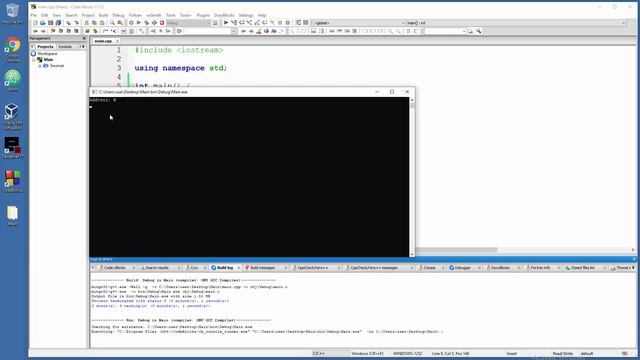The height and width of the screenshot is (360, 640).
Task: Click the Read/Write status bar entry
Action: pos(562,353)
